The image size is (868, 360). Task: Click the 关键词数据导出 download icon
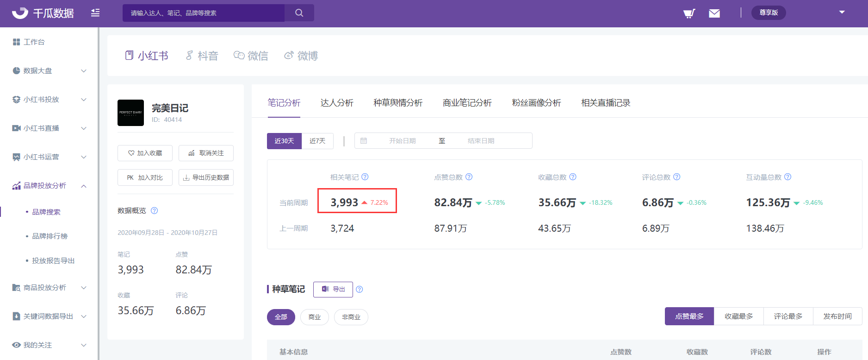pos(16,316)
